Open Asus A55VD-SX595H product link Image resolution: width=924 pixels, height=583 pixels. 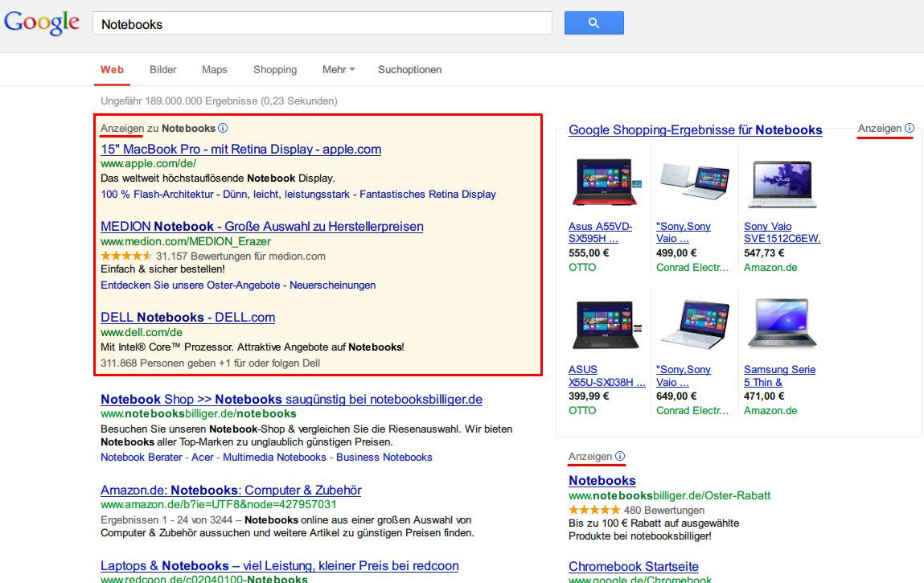601,232
